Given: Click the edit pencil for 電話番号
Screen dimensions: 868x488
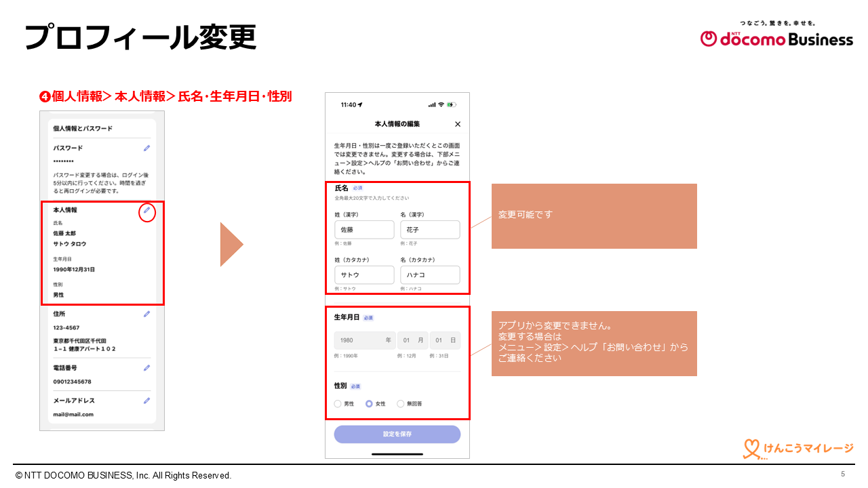Looking at the screenshot, I should tap(146, 368).
